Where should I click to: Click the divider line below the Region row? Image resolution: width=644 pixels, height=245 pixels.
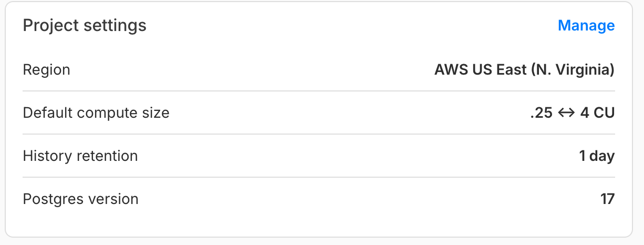319,91
